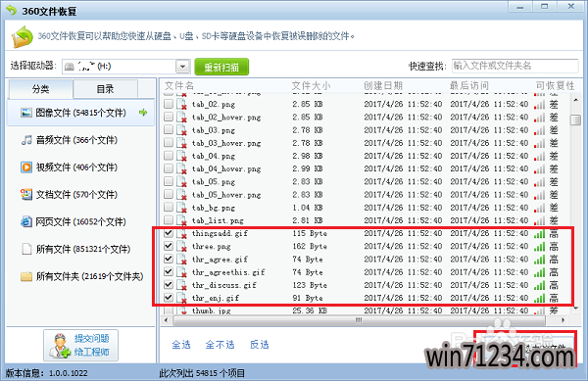Click the 360 file recovery title bar logo
Image resolution: width=588 pixels, height=381 pixels.
click(x=12, y=10)
